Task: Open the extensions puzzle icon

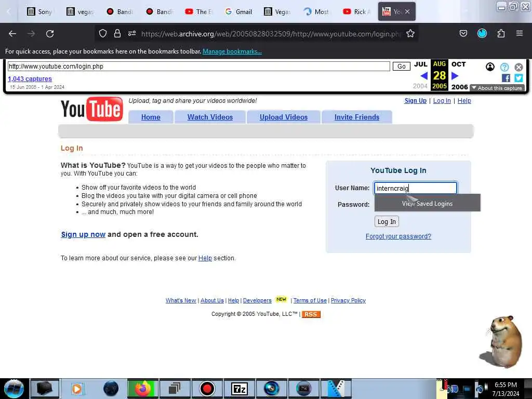Action: coord(501,33)
